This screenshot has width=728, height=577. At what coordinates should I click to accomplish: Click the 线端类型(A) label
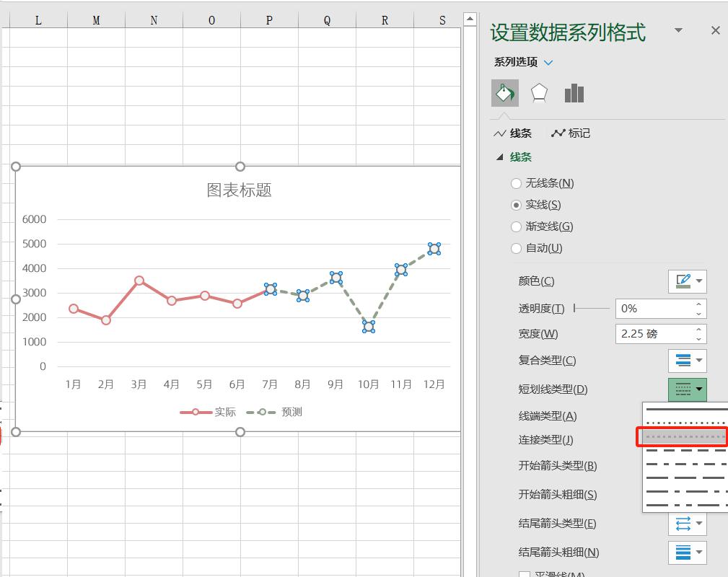click(x=548, y=416)
